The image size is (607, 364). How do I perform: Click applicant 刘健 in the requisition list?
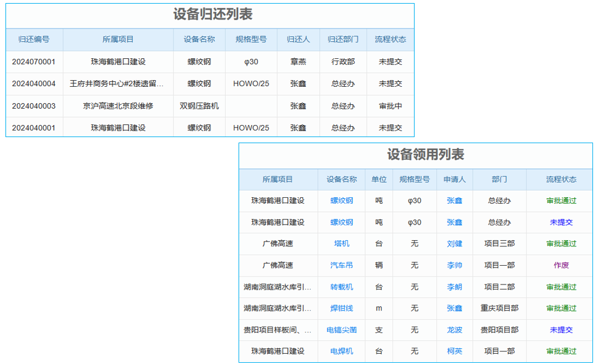pos(454,244)
